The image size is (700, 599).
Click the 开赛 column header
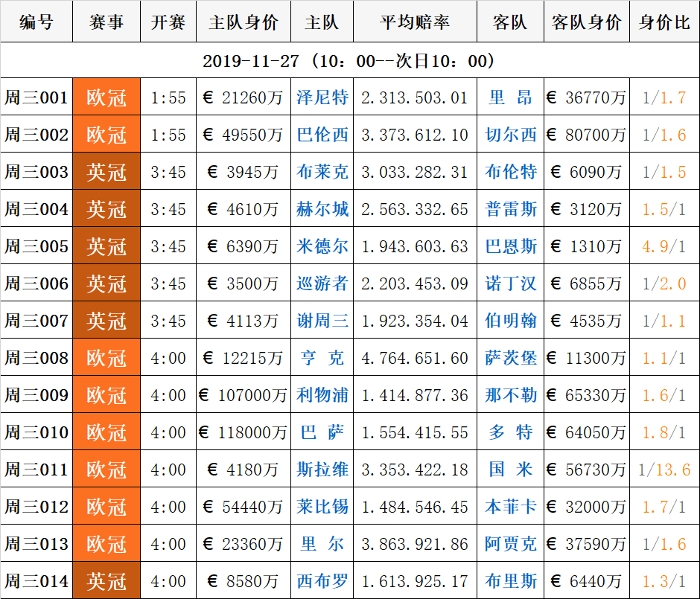click(x=168, y=22)
